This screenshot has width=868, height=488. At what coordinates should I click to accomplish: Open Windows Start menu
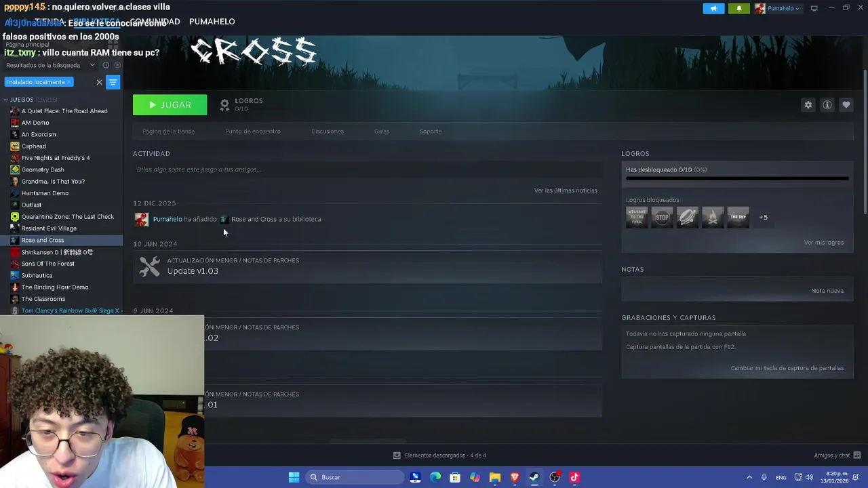(x=294, y=477)
